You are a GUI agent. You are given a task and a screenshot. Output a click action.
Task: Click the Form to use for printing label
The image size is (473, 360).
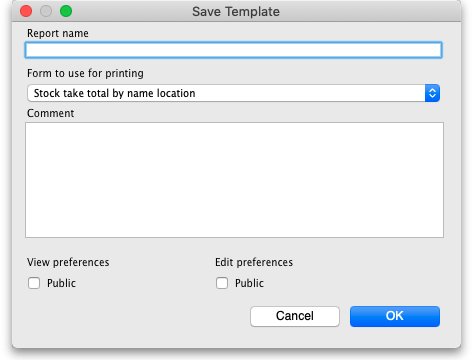[x=85, y=73]
